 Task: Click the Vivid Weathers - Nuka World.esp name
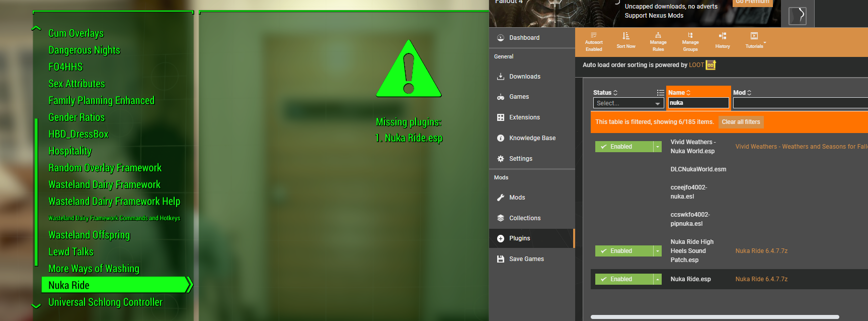(693, 147)
